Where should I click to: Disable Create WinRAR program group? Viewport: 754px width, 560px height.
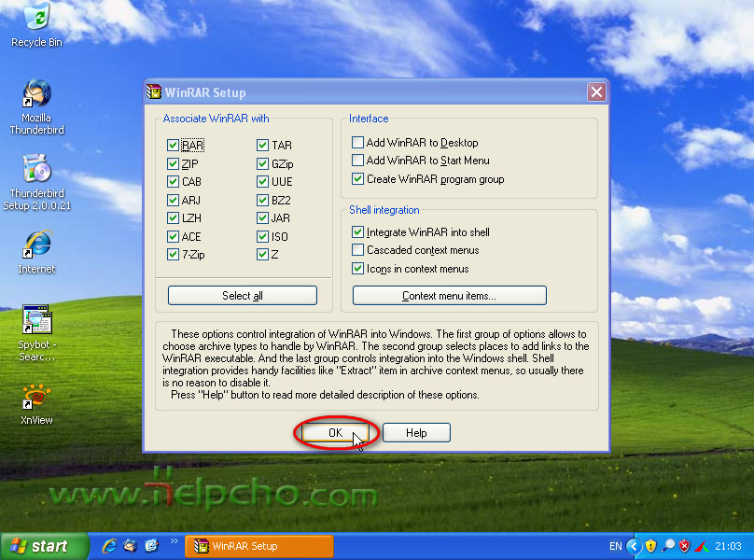click(x=357, y=179)
